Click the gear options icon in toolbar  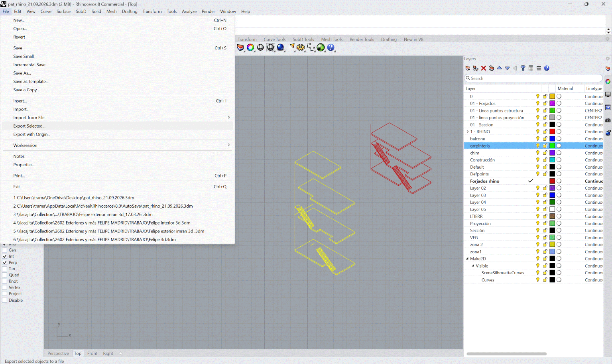[x=301, y=47]
